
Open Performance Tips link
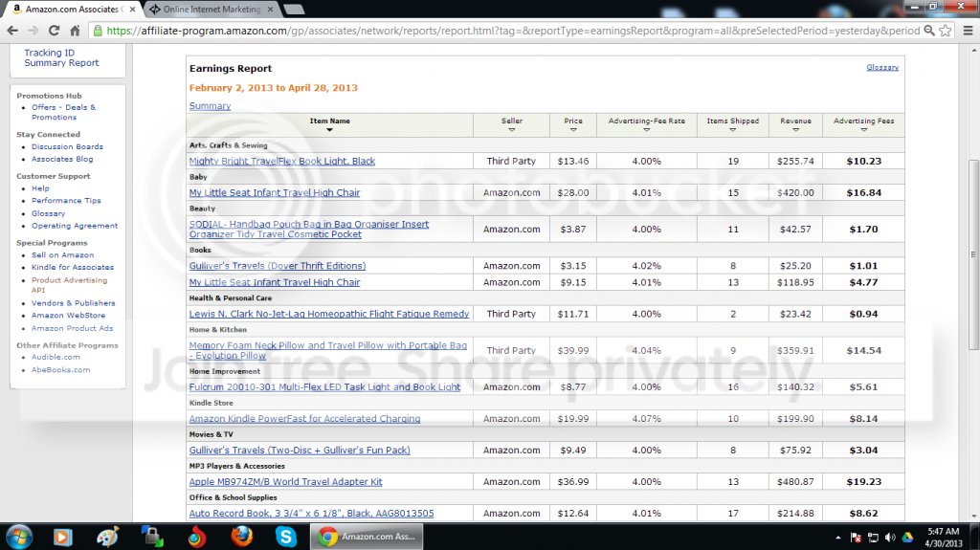point(66,201)
